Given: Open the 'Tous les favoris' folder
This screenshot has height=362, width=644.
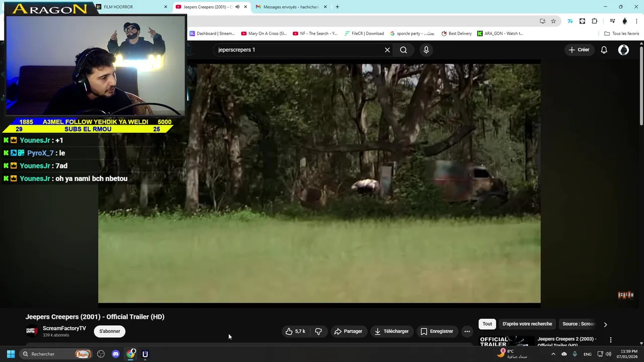Looking at the screenshot, I should click(622, 34).
